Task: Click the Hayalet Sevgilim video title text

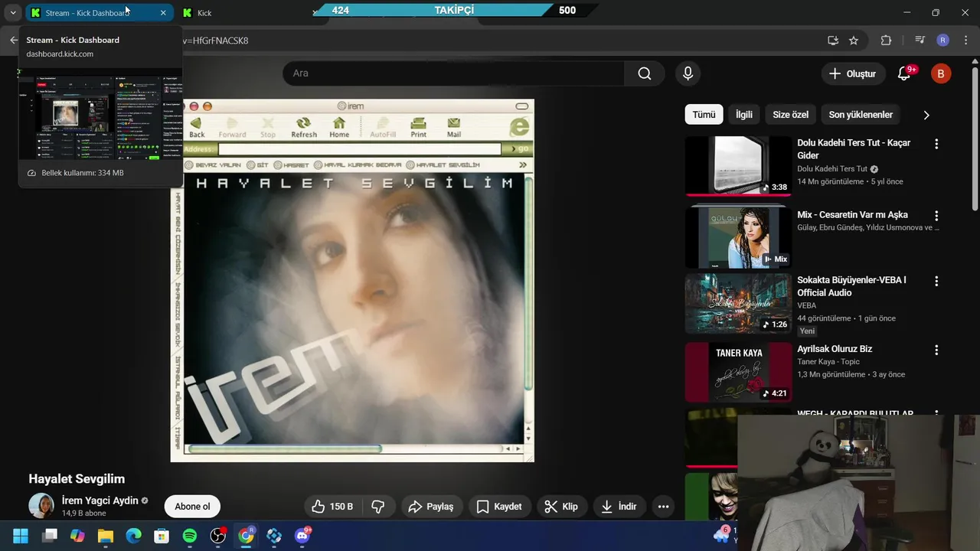Action: [77, 479]
